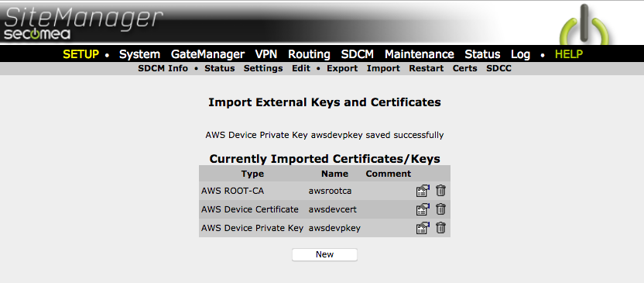Viewport: 644px width, 283px height.
Task: Edit the awsdevpkey private key entry
Action: pyautogui.click(x=422, y=228)
